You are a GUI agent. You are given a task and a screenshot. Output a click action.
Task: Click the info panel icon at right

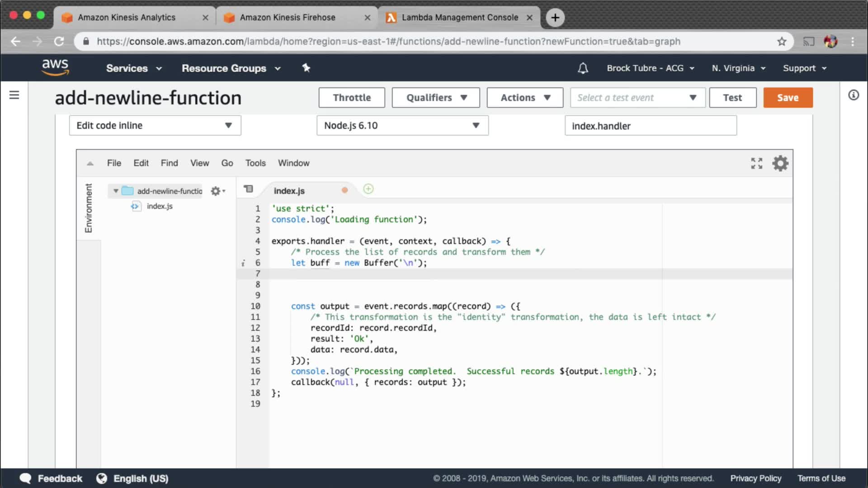(853, 95)
